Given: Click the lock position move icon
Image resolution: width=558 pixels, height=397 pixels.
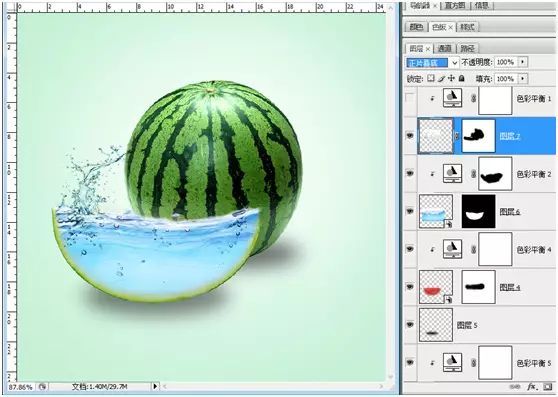Looking at the screenshot, I should (452, 78).
